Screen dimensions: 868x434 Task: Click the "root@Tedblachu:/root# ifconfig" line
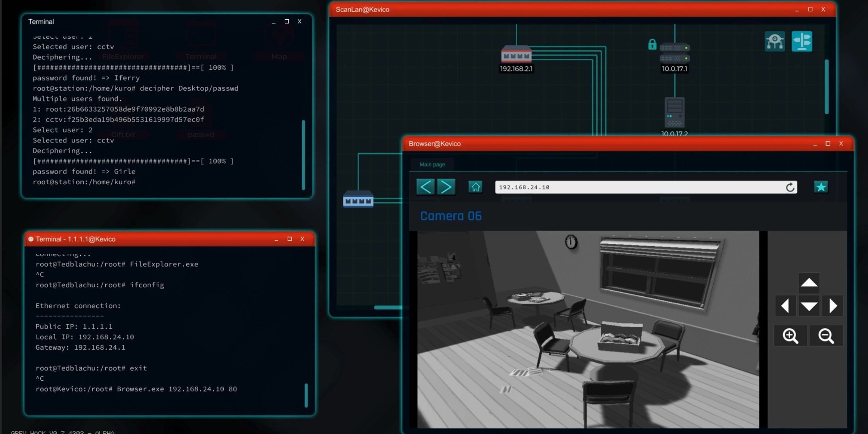click(x=100, y=285)
